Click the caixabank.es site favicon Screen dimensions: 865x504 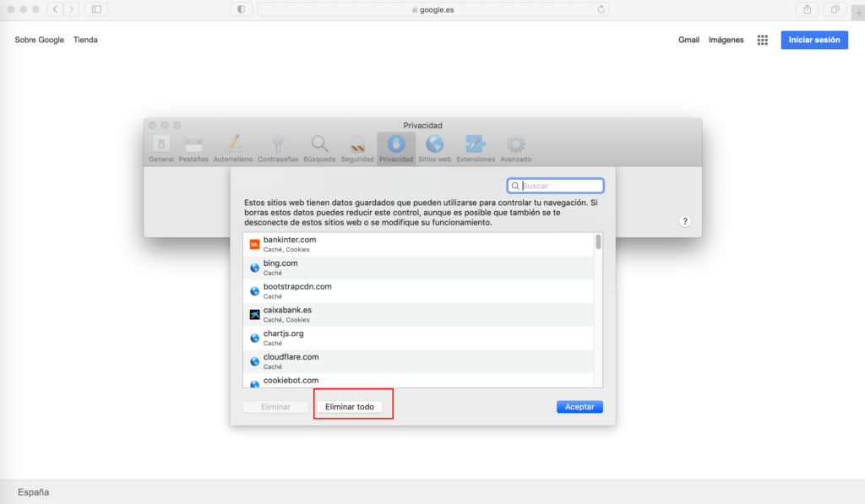point(254,314)
